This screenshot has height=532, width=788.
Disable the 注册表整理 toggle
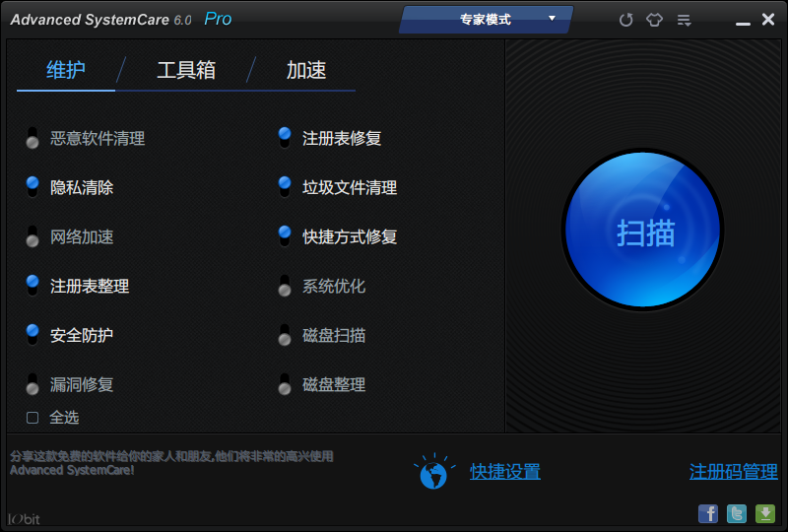33,286
